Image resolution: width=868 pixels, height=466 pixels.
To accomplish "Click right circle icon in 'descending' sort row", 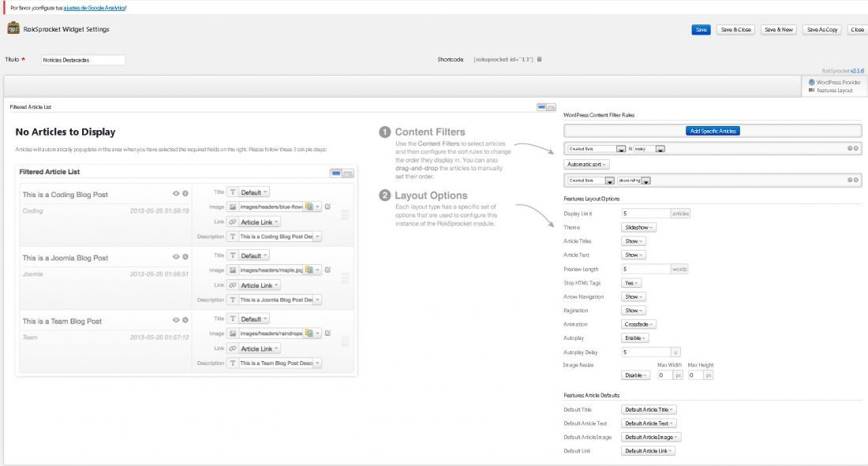I will coord(856,180).
